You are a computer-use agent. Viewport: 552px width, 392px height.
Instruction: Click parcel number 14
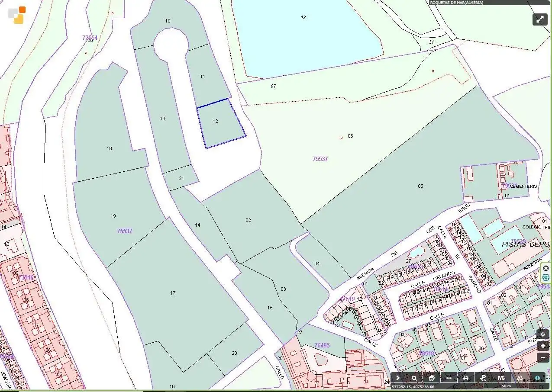[x=197, y=225]
